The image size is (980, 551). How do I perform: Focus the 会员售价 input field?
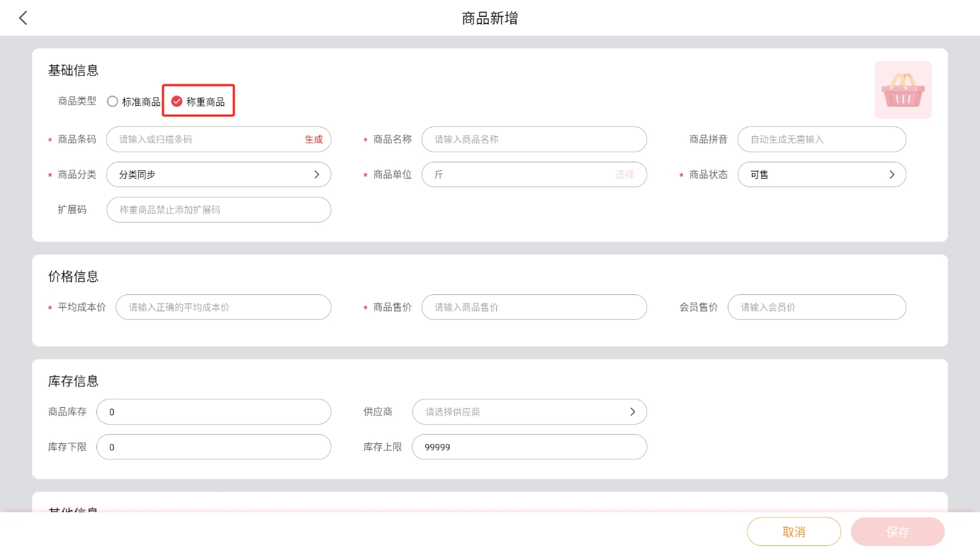coord(816,308)
